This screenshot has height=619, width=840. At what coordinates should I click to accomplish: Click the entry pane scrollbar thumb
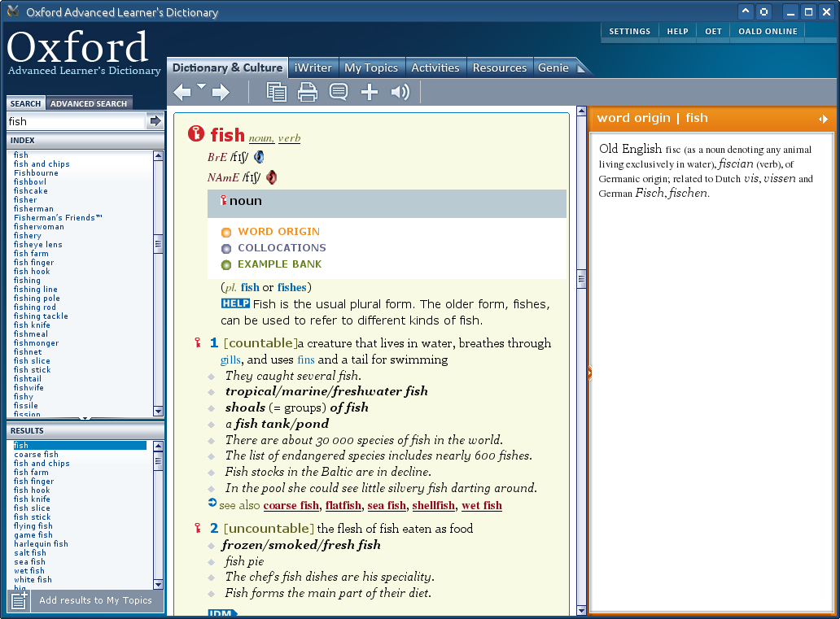581,279
